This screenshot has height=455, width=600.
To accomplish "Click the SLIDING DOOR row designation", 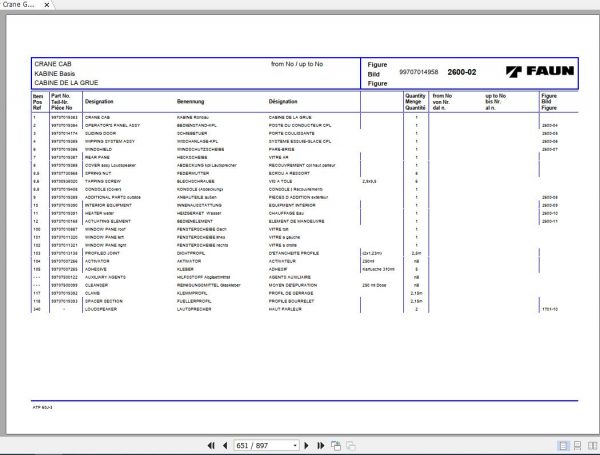I will 100,134.
